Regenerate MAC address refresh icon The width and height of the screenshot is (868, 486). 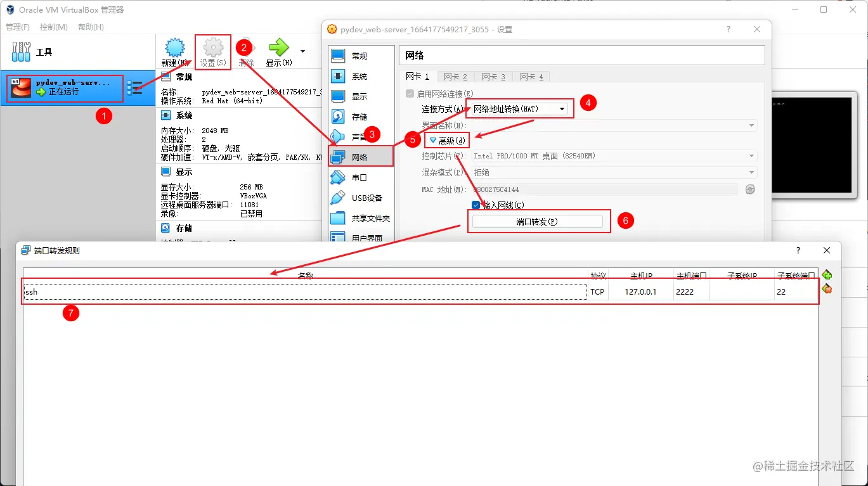(x=750, y=189)
